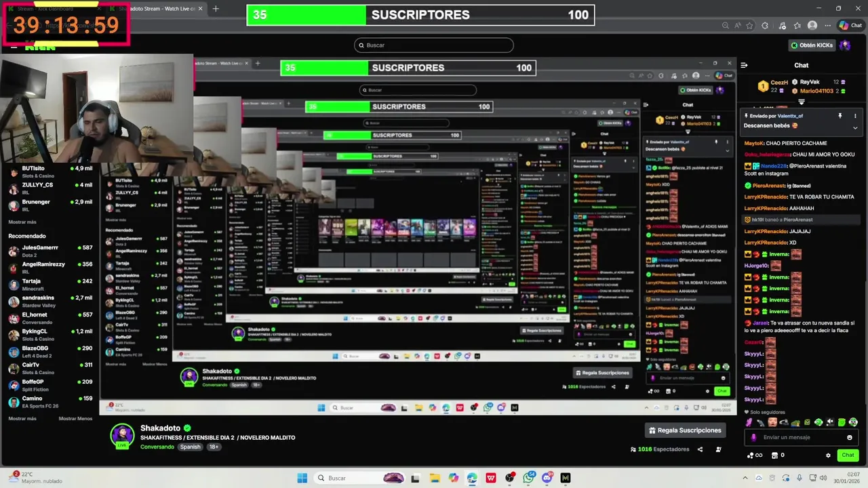Viewport: 868px width, 488px height.
Task: Expand the pinned message with the chevron
Action: [855, 127]
